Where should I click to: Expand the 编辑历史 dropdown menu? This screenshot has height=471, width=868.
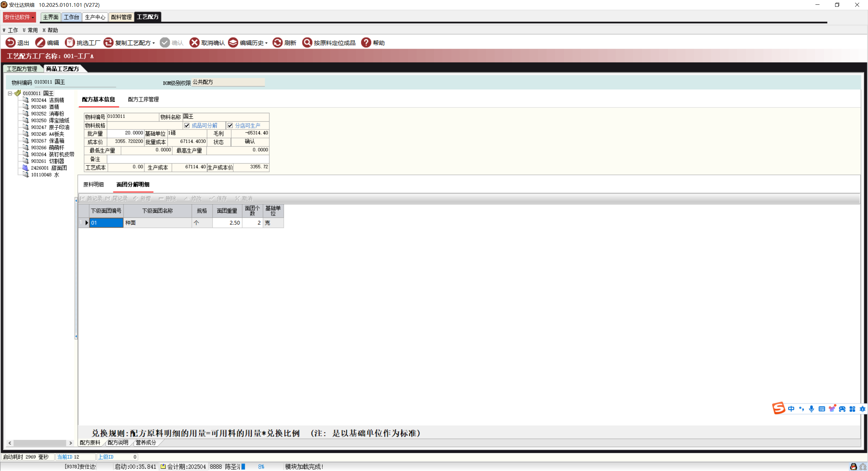[x=267, y=43]
